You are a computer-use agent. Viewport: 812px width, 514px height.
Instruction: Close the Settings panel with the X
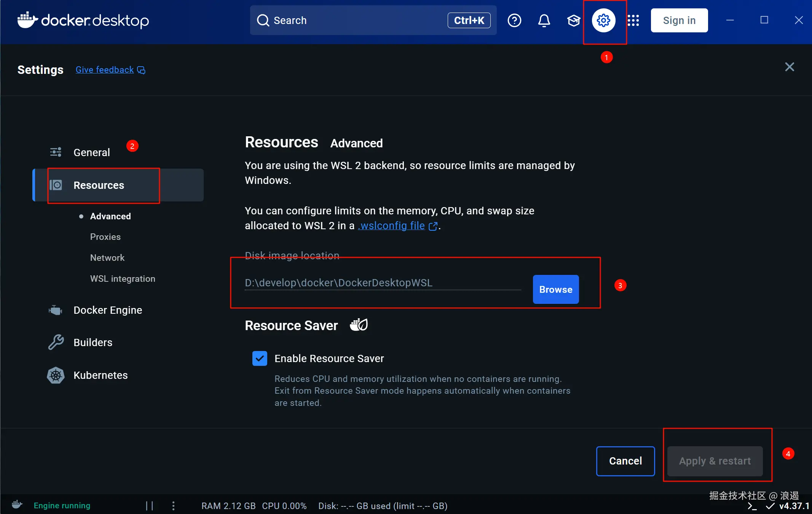pyautogui.click(x=790, y=67)
